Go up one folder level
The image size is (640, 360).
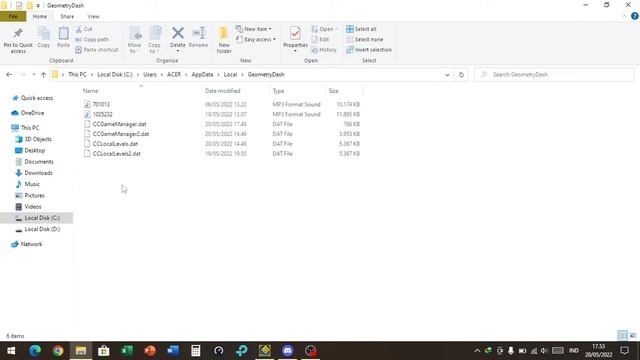(43, 75)
